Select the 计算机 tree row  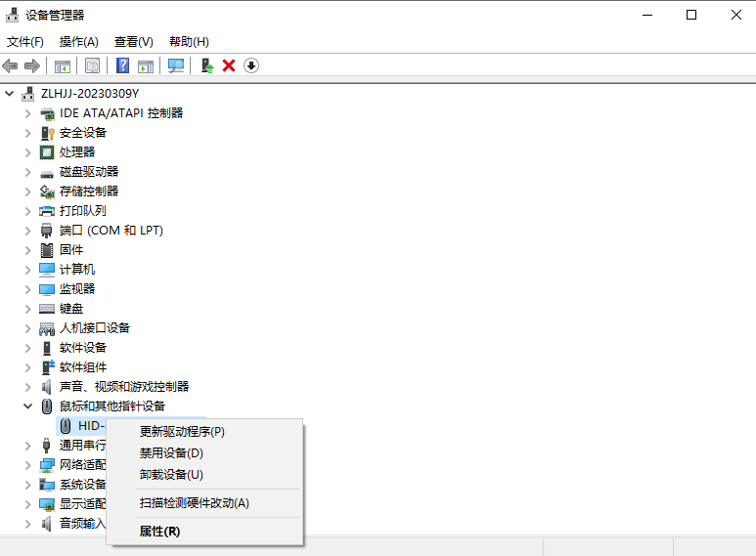tap(77, 270)
